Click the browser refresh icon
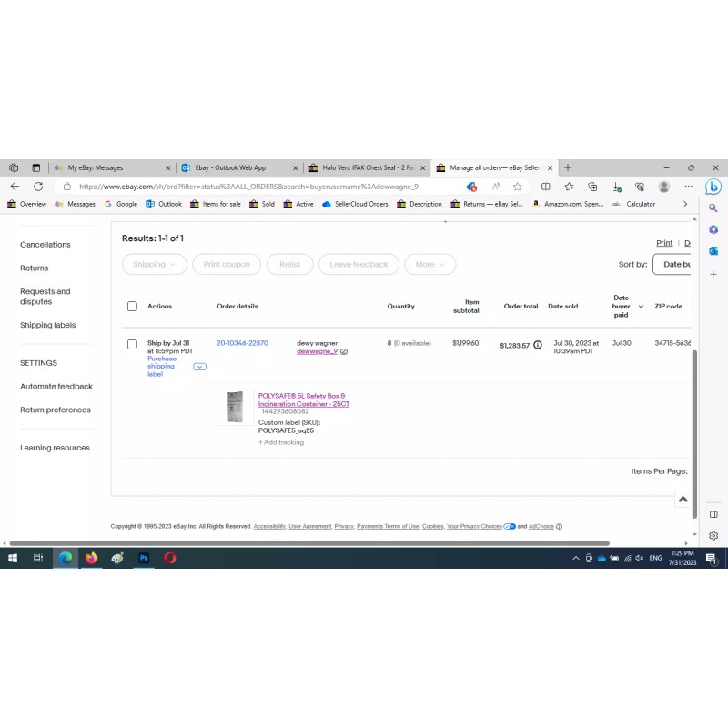 coord(38,187)
